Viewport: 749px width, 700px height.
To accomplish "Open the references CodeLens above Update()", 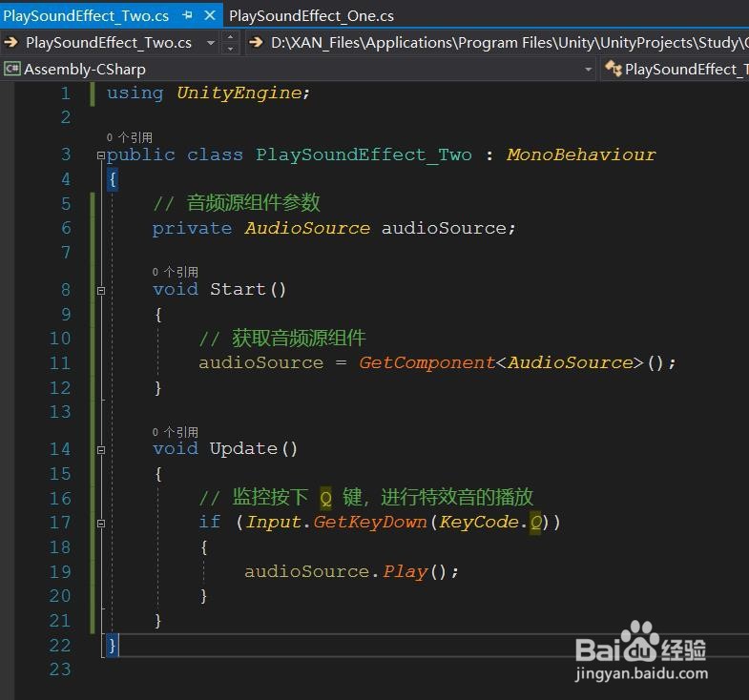I will point(176,432).
